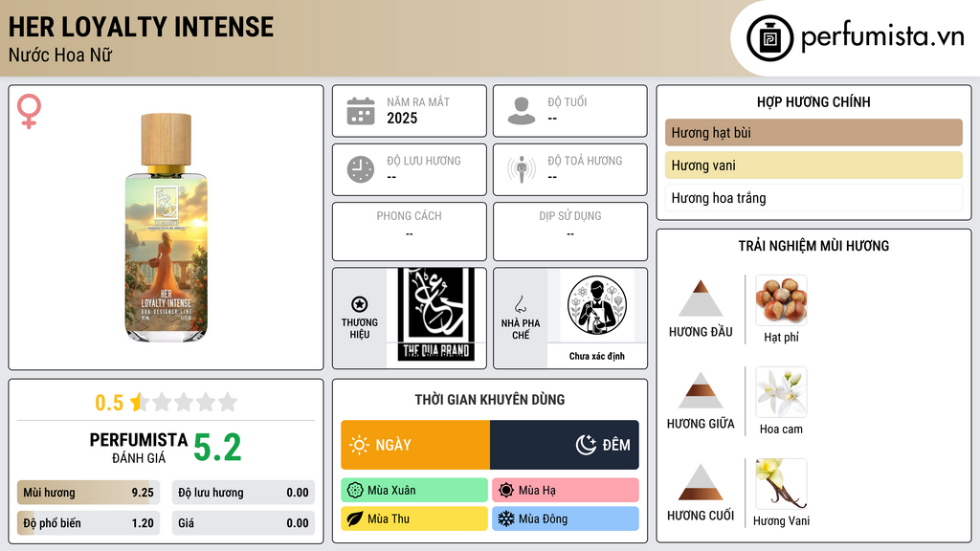Select the Hương hạt bùi accord bar
This screenshot has height=551, width=980.
813,132
